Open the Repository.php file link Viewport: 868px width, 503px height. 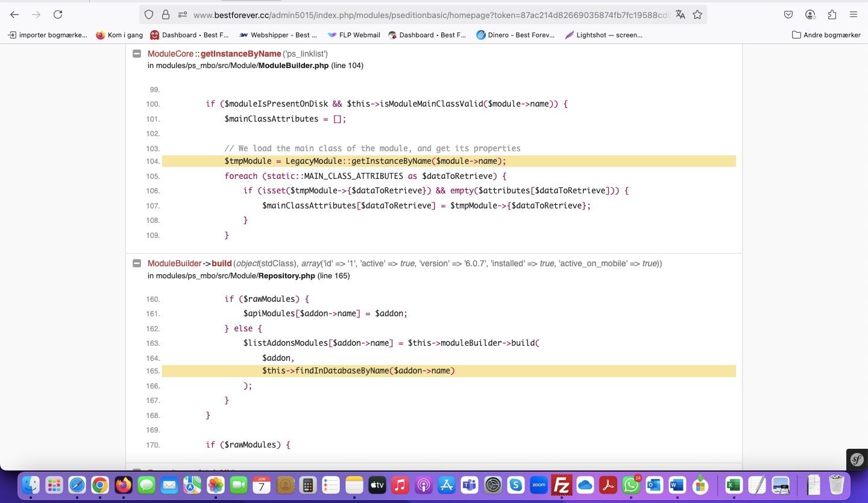pos(287,276)
